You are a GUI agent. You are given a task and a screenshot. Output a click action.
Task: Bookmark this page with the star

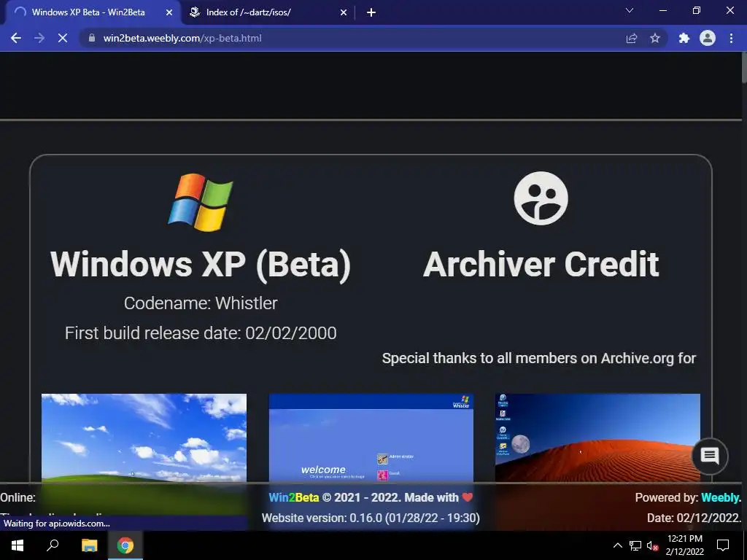pos(655,38)
